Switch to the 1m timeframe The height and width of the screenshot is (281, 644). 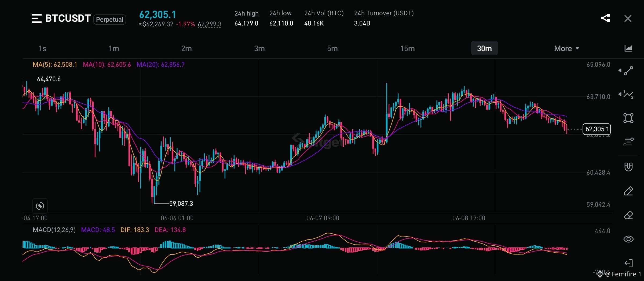(114, 48)
